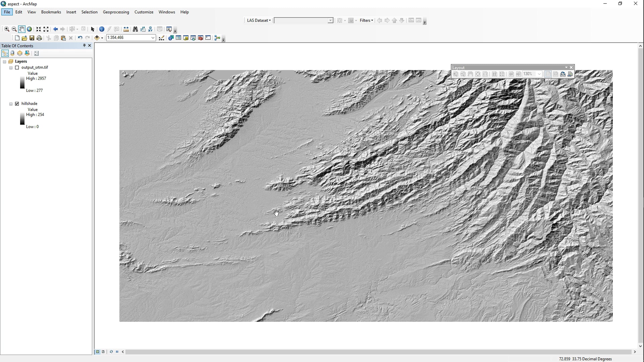Click the Full Extent globe icon
This screenshot has width=644, height=362.
30,29
